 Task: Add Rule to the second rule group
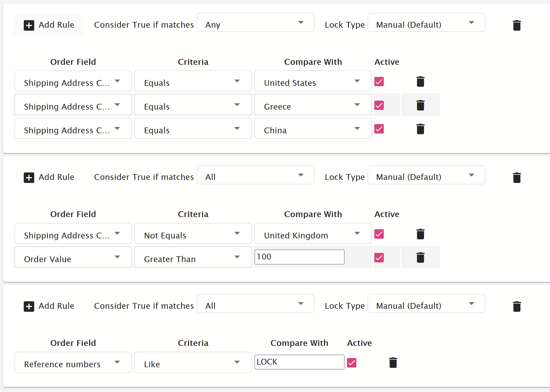click(x=49, y=177)
